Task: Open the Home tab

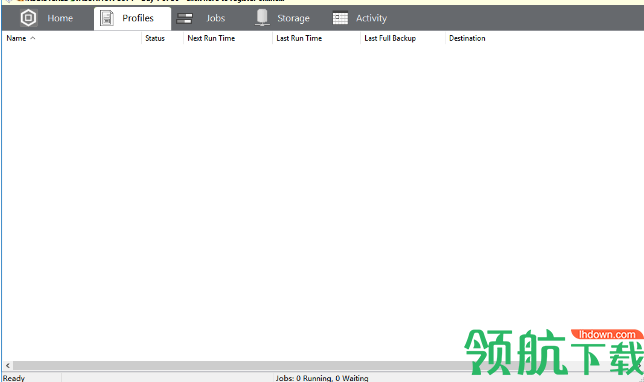Action: 47,18
